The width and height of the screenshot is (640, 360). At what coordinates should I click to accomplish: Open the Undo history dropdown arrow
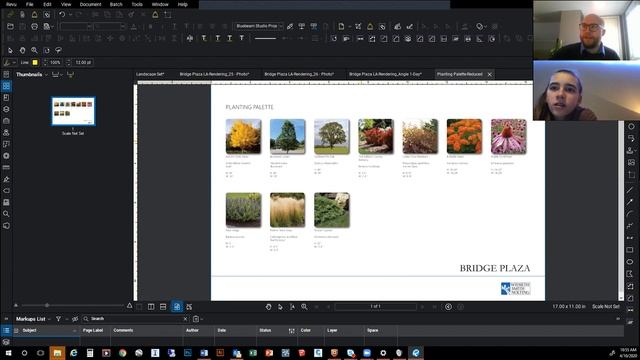pyautogui.click(x=70, y=15)
